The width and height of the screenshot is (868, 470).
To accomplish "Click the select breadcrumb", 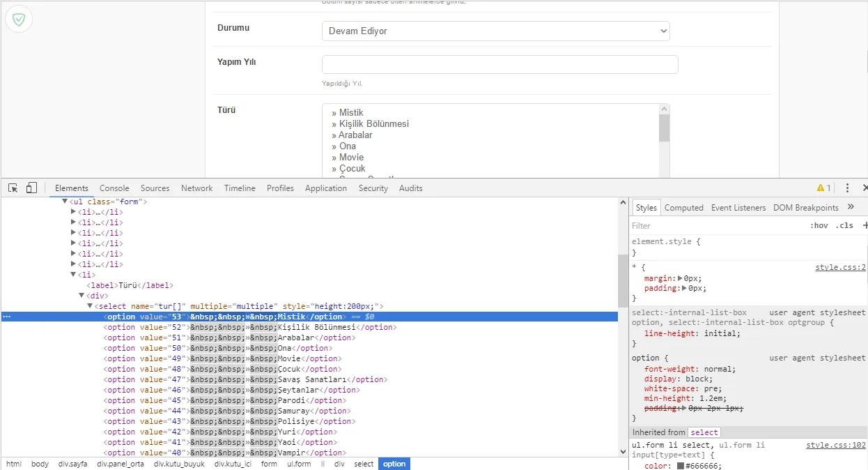I will (x=364, y=464).
